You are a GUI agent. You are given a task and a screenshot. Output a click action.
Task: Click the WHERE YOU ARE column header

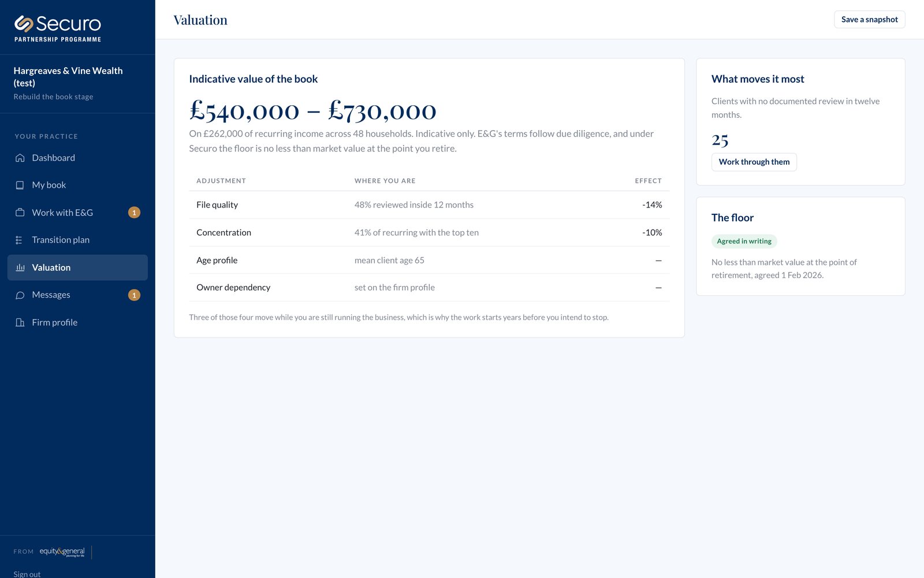coord(385,181)
